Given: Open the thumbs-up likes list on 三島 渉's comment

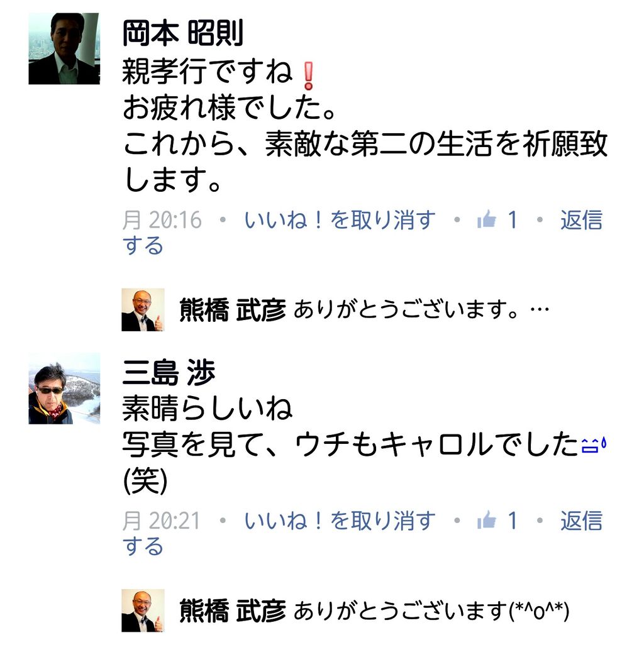Looking at the screenshot, I should pos(497,521).
